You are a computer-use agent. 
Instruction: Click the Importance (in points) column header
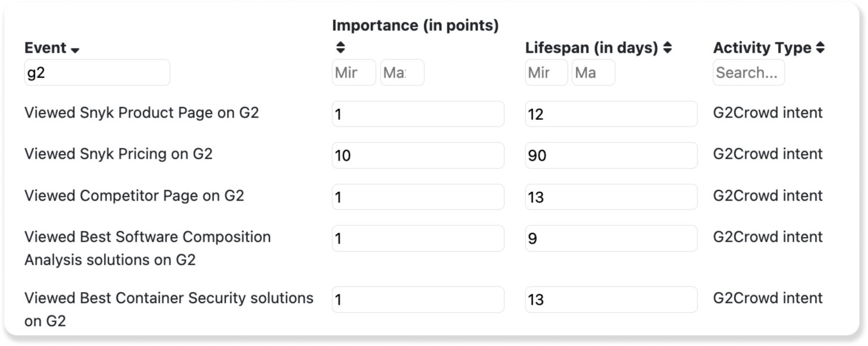point(415,25)
